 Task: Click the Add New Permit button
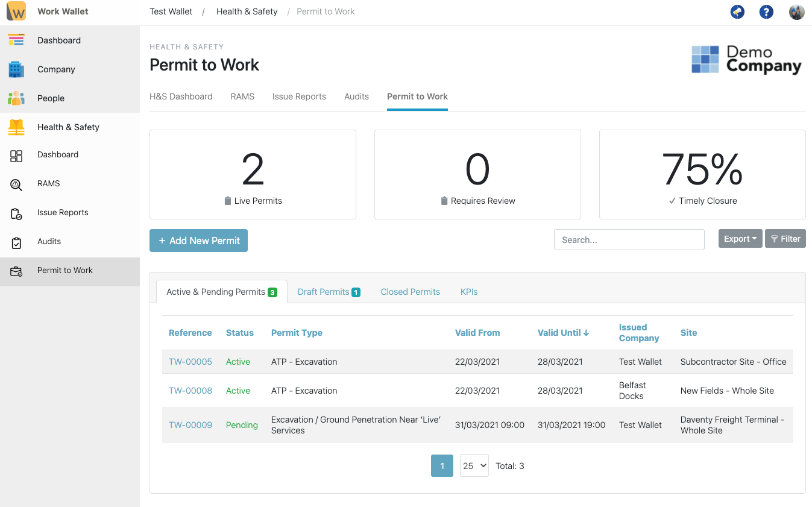click(x=198, y=241)
